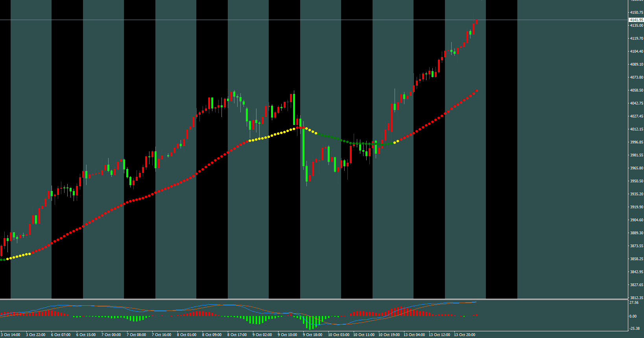This screenshot has width=644, height=338.
Task: Click the 4058.50 price scale label
Action: coord(637,90)
